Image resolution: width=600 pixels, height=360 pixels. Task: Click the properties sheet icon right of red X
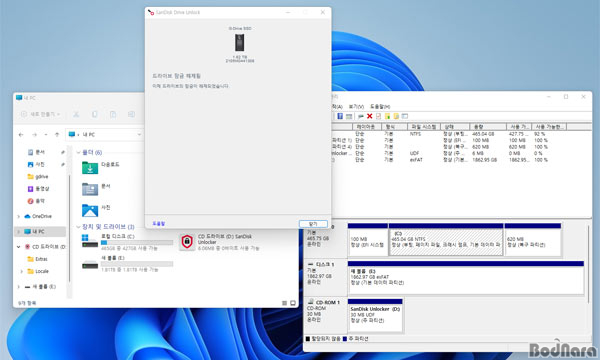[x=378, y=116]
